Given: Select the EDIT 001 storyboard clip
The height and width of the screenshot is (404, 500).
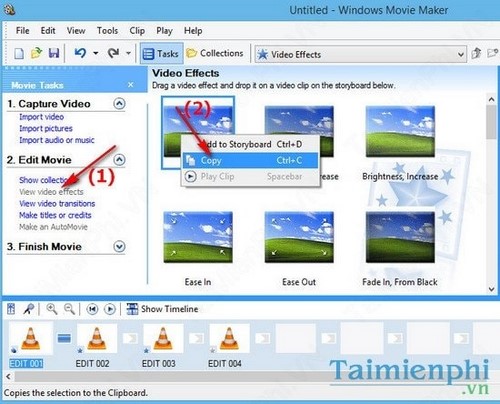Looking at the screenshot, I should point(31,338).
